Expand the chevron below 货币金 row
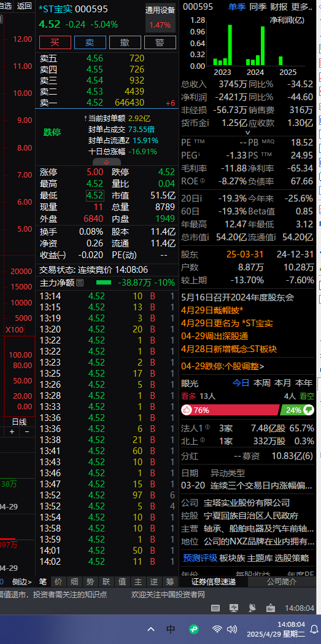This screenshot has height=644, width=321. click(247, 133)
